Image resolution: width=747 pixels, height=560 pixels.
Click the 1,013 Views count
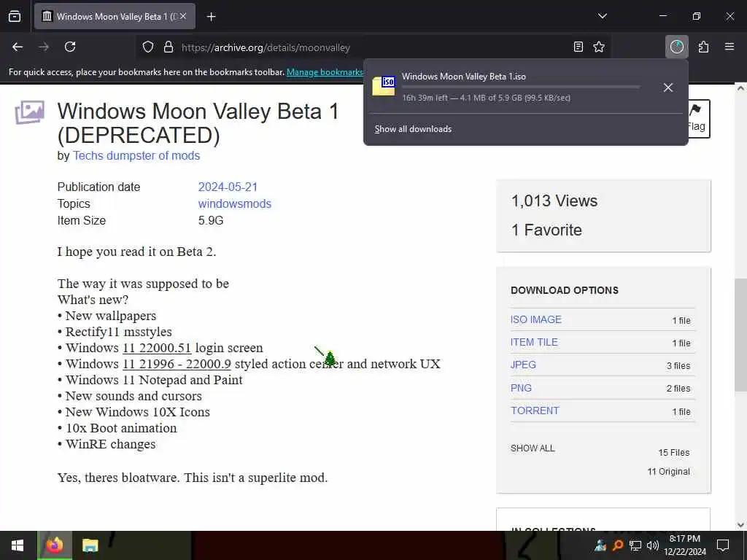coord(554,201)
